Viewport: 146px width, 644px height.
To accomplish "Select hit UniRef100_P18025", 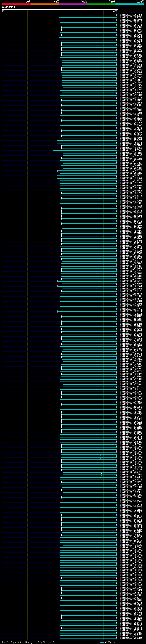I will tap(131, 251).
